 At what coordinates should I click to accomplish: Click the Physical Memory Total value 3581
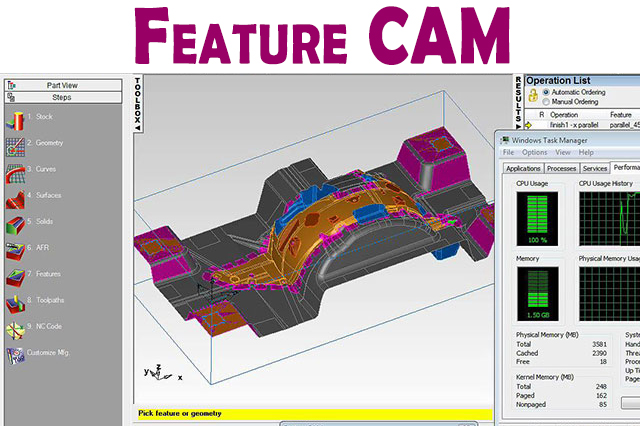click(x=599, y=344)
